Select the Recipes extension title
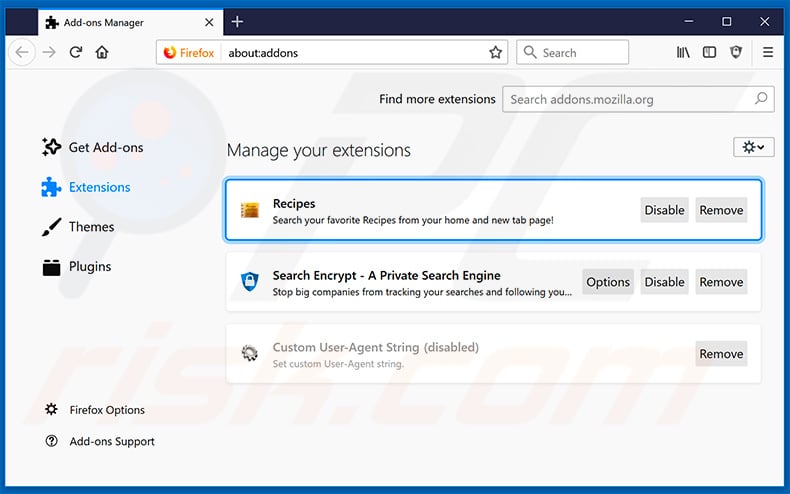The width and height of the screenshot is (790, 494). tap(294, 204)
